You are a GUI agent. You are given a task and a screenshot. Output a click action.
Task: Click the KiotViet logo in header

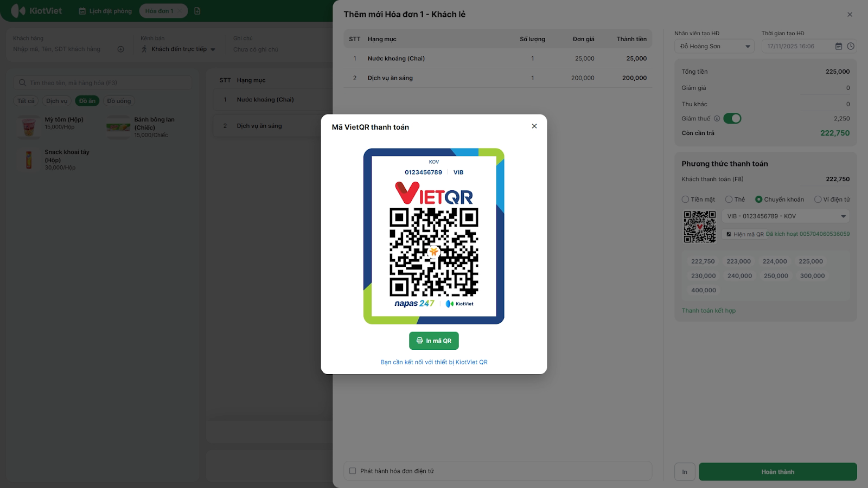[36, 11]
